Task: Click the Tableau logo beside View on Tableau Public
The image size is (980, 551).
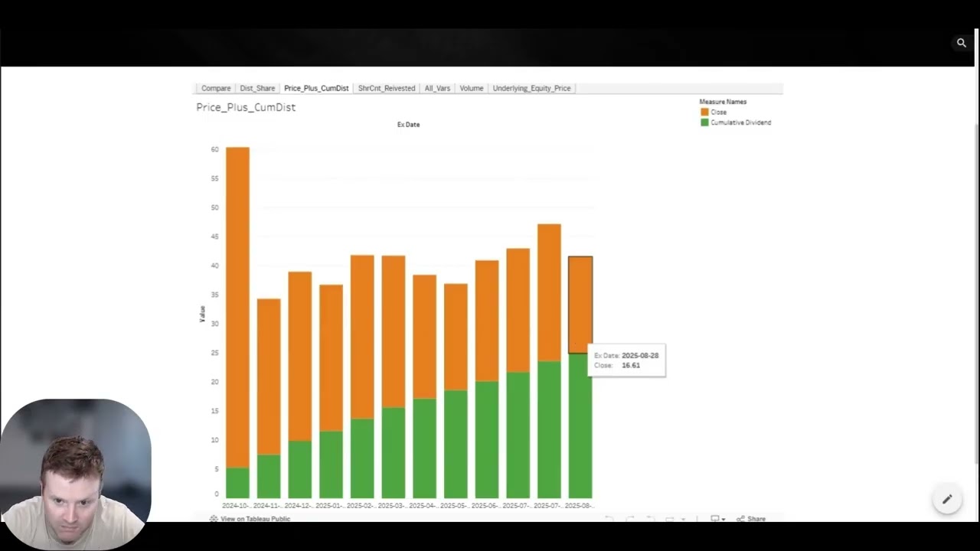Action: (x=214, y=519)
